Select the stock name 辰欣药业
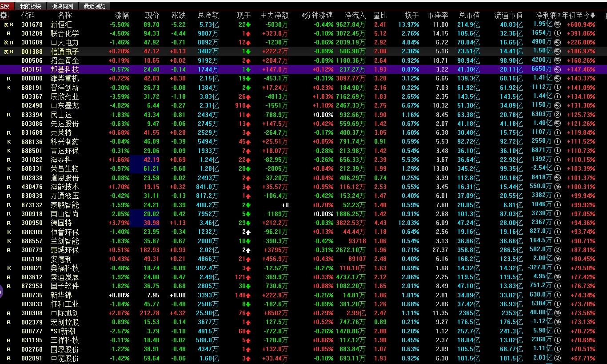607x364 pixels. (64, 96)
